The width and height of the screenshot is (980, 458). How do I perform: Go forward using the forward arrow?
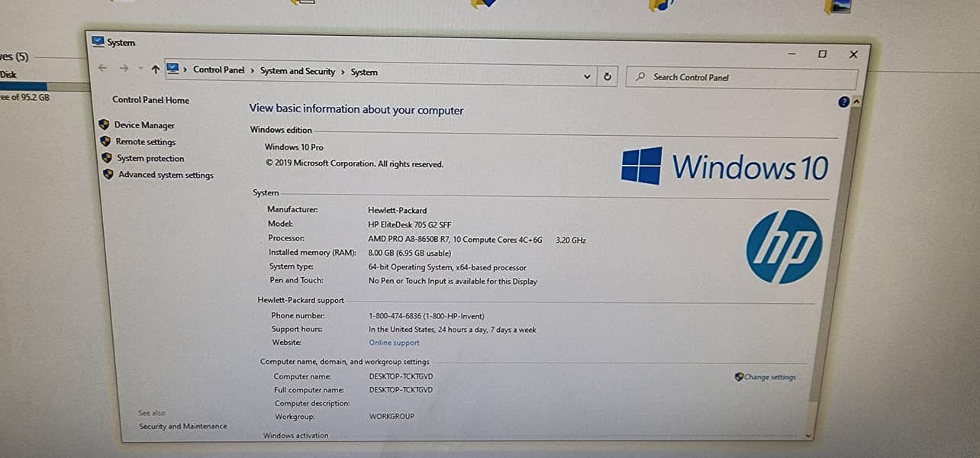point(124,69)
